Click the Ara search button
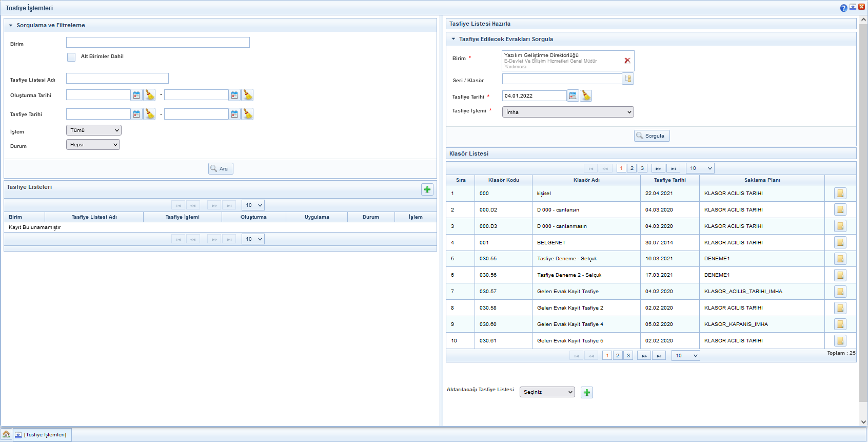 pyautogui.click(x=221, y=169)
